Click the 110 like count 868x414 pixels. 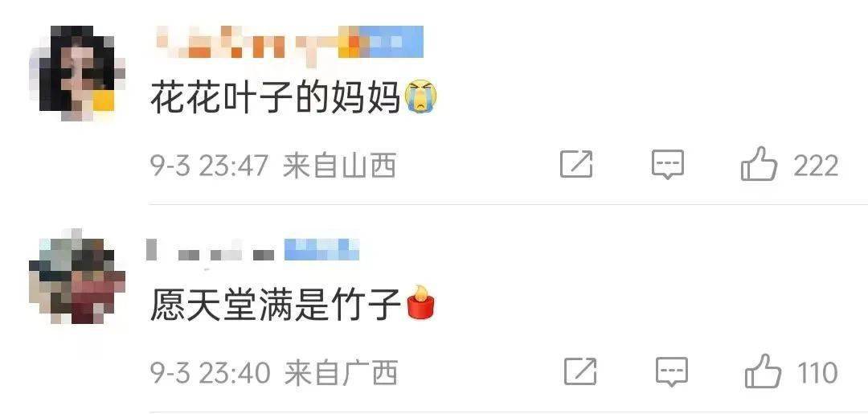(x=817, y=372)
